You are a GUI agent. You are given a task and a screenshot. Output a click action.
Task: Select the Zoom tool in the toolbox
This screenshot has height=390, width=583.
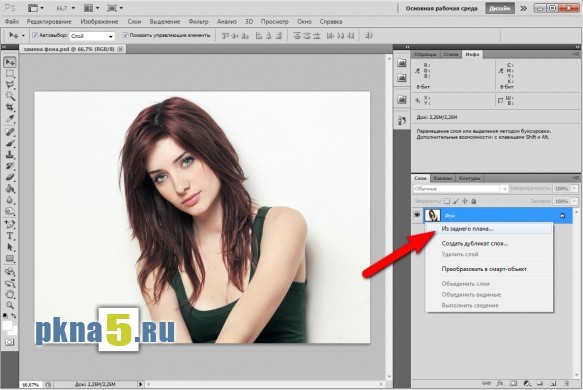coord(10,305)
